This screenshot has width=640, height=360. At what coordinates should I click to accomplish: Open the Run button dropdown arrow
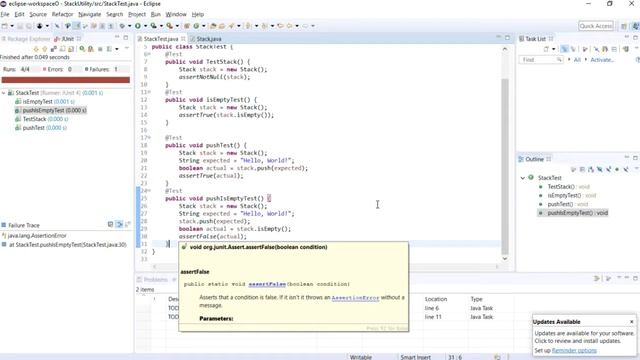pos(145,26)
